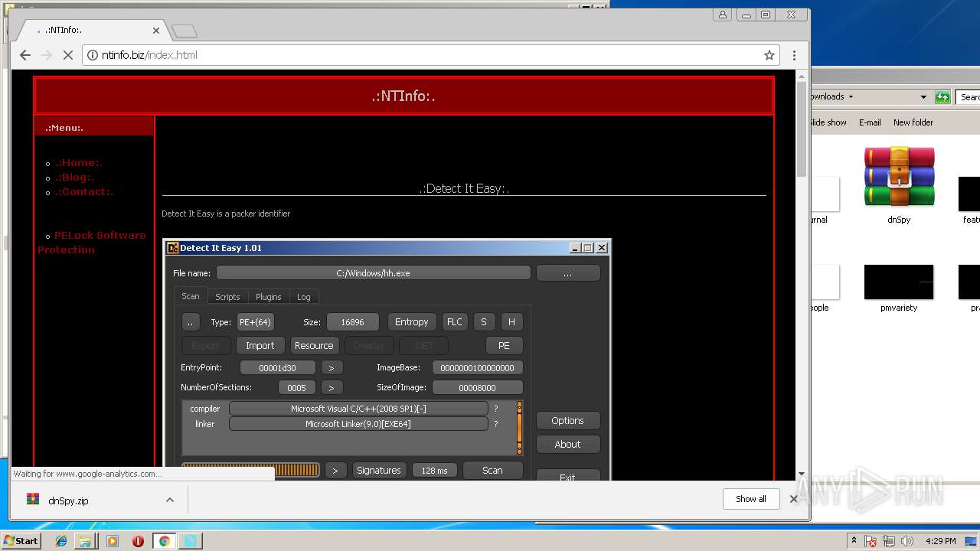Expand the Downloads path dropdown in Explorer
This screenshot has width=980, height=551.
851,97
